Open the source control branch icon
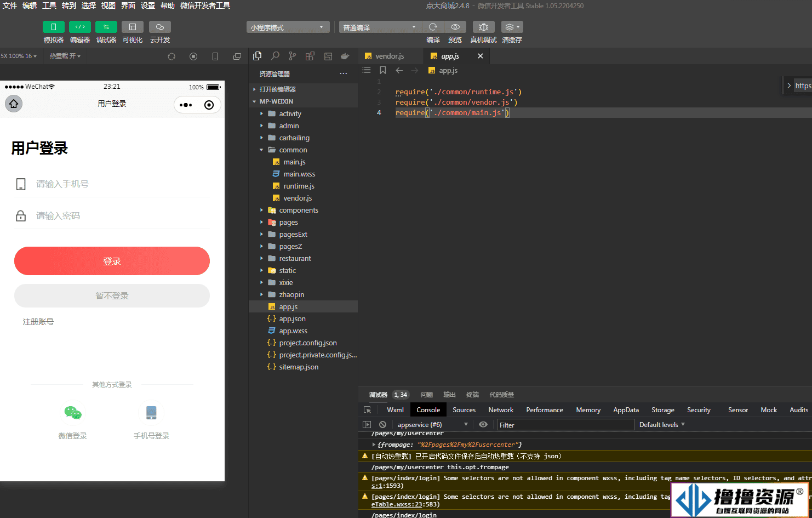This screenshot has width=812, height=518. tap(293, 56)
